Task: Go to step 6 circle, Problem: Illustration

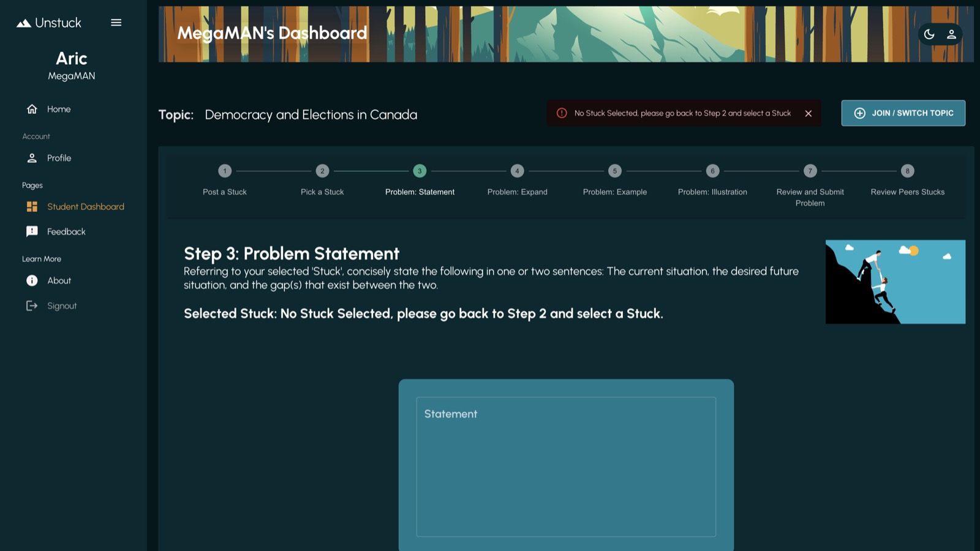Action: click(x=712, y=171)
